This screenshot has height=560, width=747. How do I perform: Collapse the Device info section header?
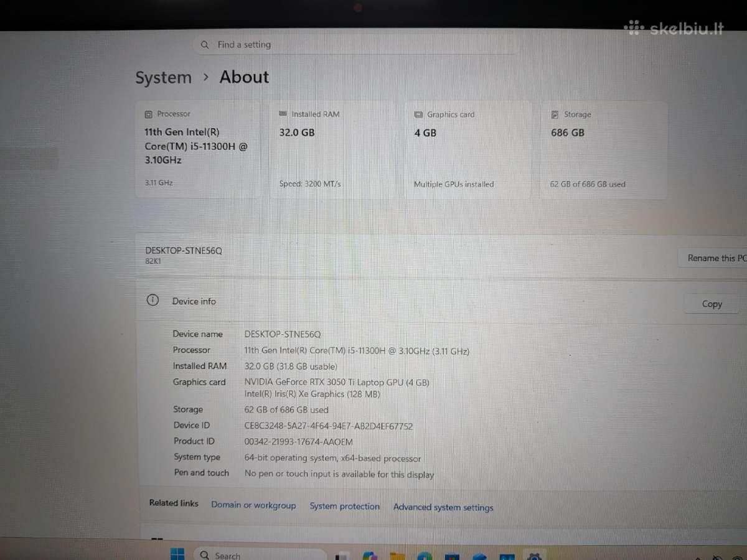click(441, 301)
